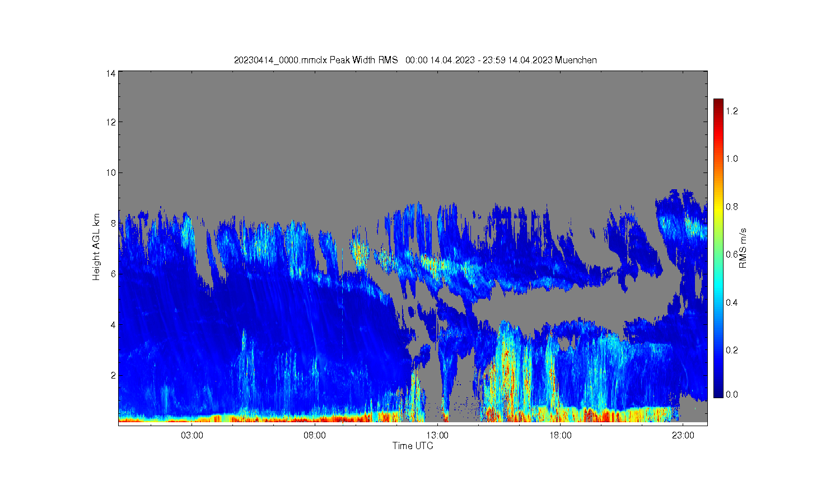Click the 23:00 time tick label
Image resolution: width=840 pixels, height=504 pixels.
pos(683,435)
